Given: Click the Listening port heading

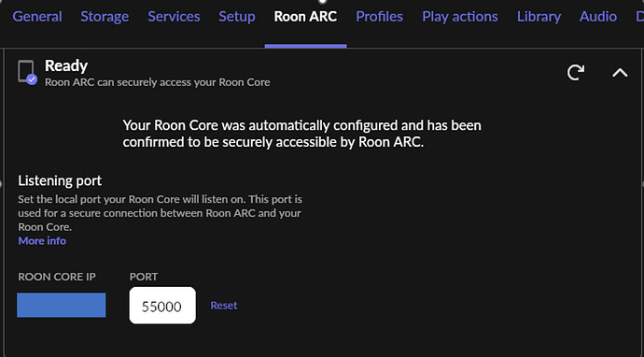Looking at the screenshot, I should click(60, 180).
